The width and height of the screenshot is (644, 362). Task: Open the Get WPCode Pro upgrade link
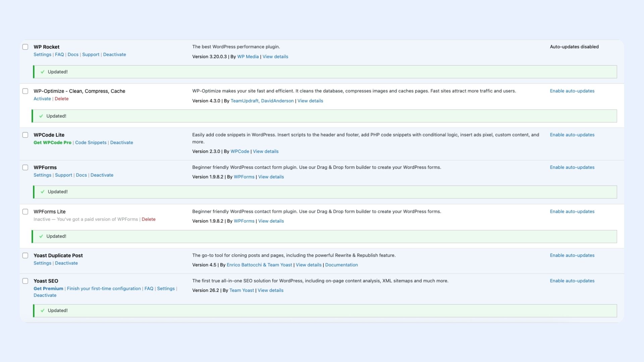click(52, 142)
